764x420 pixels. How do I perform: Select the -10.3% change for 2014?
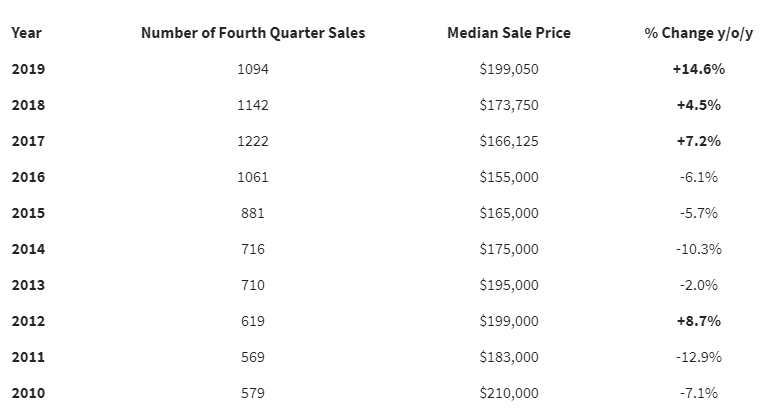[x=698, y=249]
